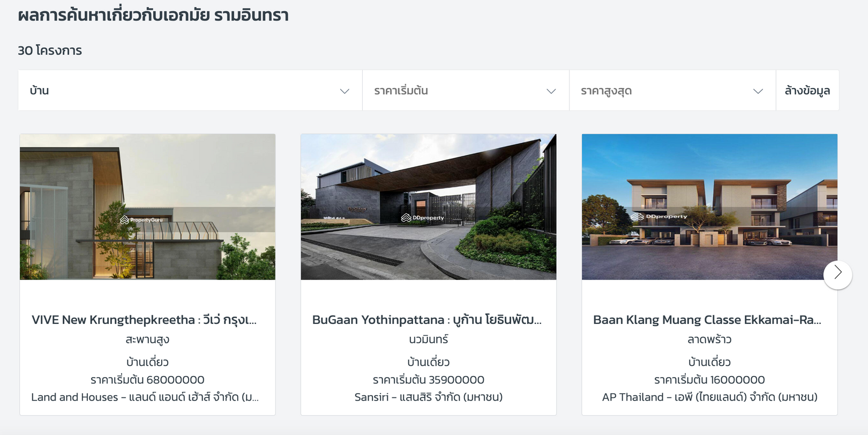Click the chevron arrow in ราคาเริ่มต้น dropdown
This screenshot has height=435, width=868.
[x=551, y=91]
